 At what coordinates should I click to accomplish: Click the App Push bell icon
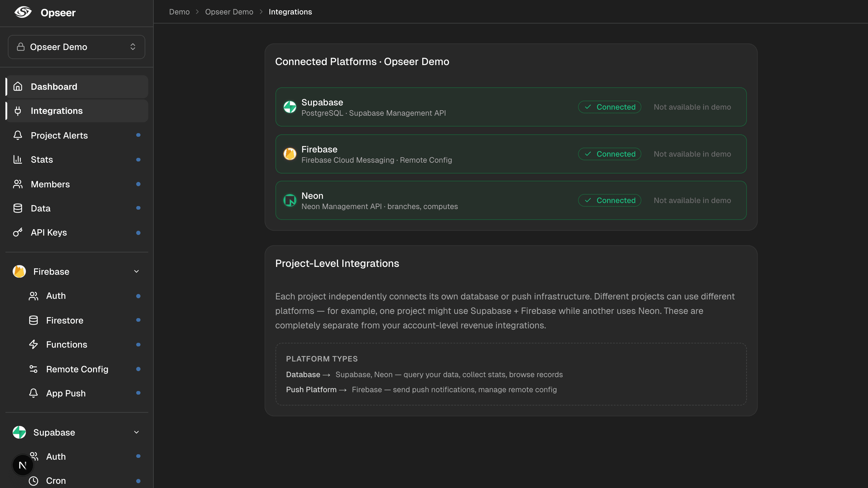coord(33,393)
